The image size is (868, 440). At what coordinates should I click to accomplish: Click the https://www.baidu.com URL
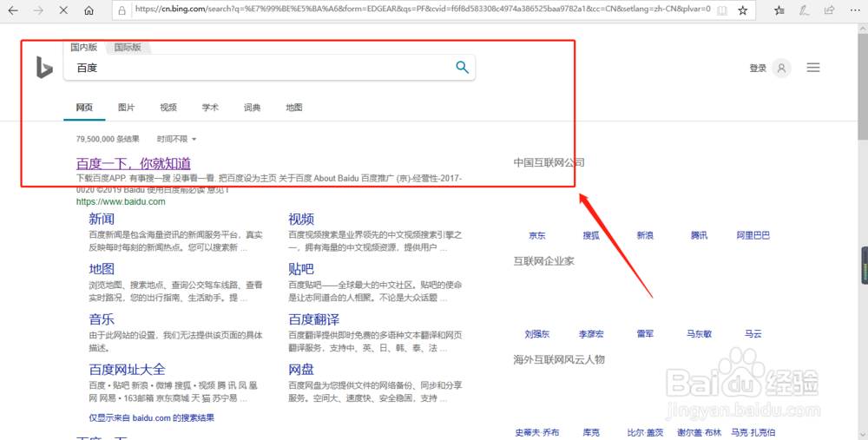click(x=121, y=201)
